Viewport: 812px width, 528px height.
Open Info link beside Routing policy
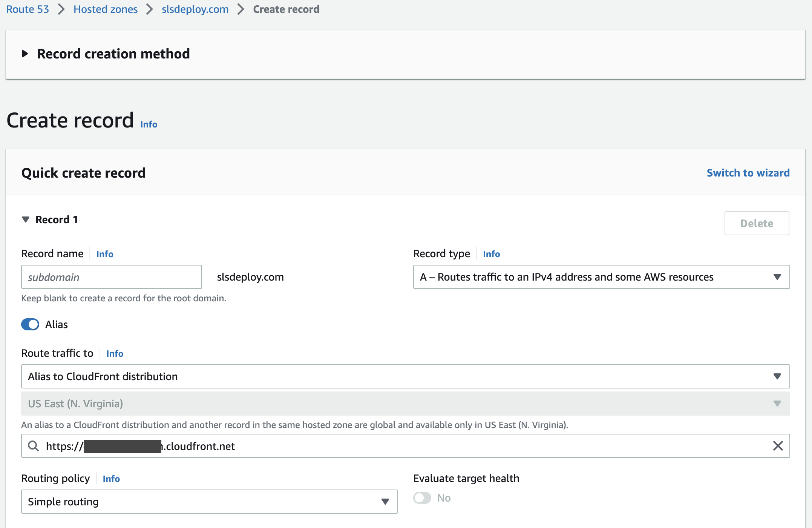point(111,479)
